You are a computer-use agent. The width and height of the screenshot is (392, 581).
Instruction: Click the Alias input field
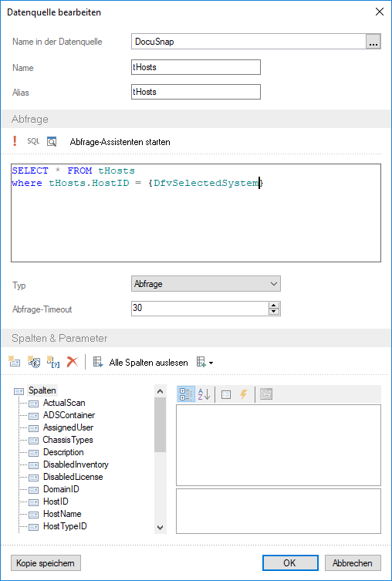(x=196, y=92)
